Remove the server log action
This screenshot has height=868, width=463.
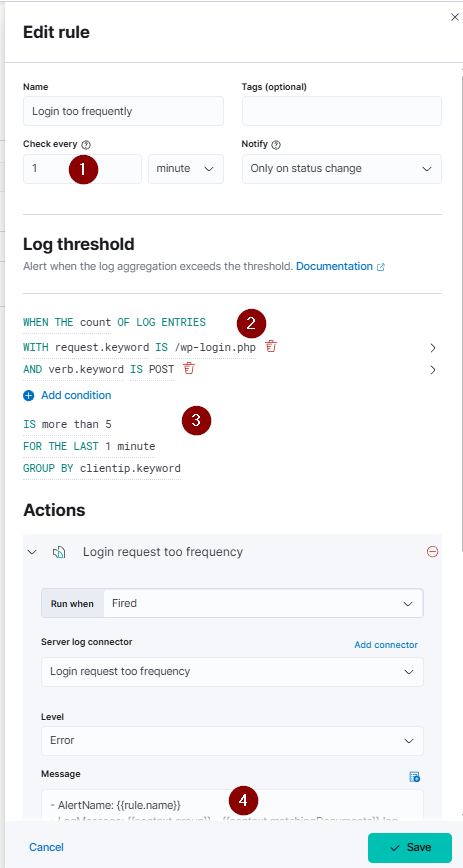[433, 551]
